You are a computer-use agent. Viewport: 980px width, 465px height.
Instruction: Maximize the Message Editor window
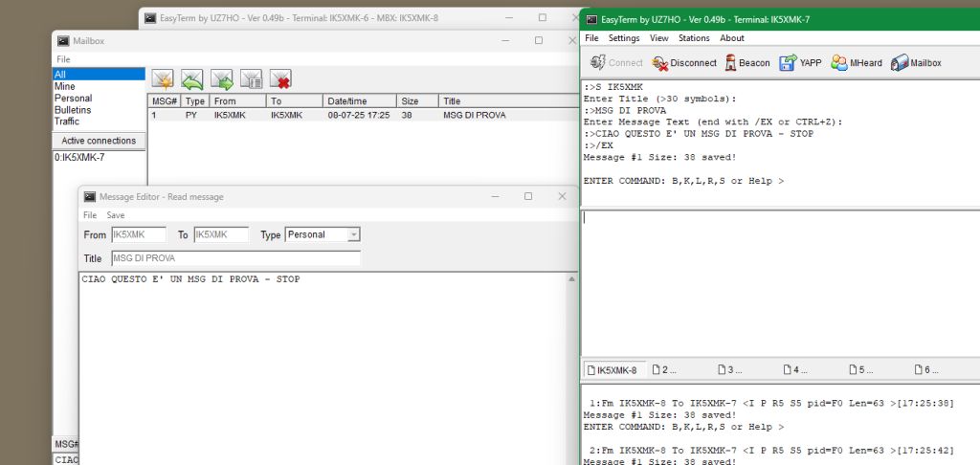click(528, 196)
